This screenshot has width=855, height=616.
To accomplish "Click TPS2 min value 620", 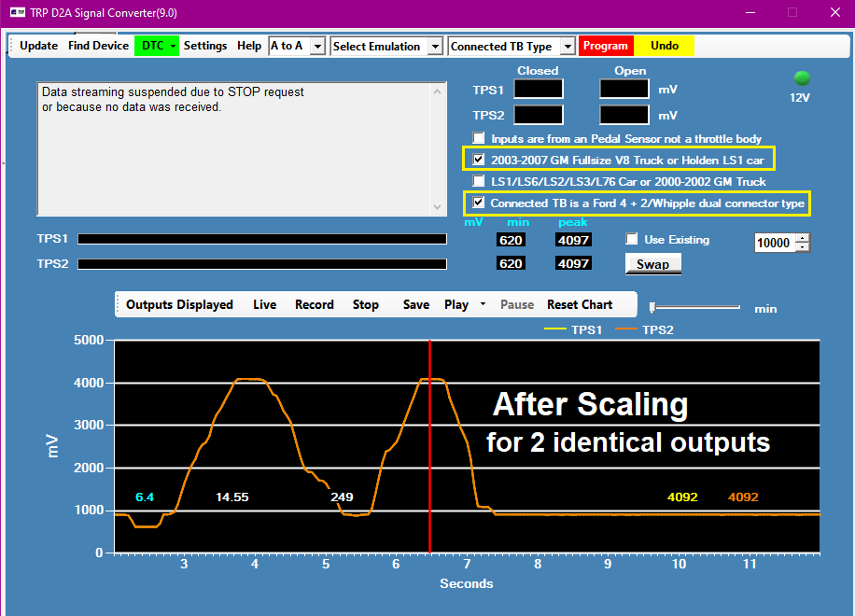I will [511, 263].
